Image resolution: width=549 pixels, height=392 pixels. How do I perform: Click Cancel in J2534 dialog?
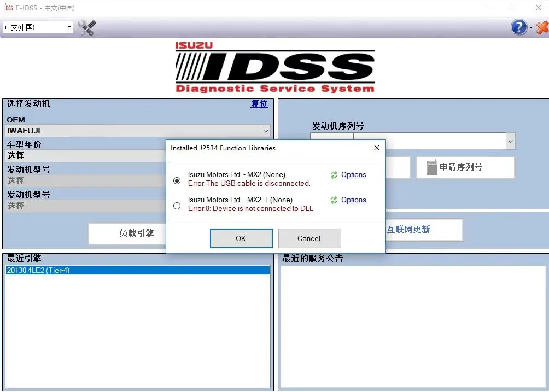coord(309,238)
